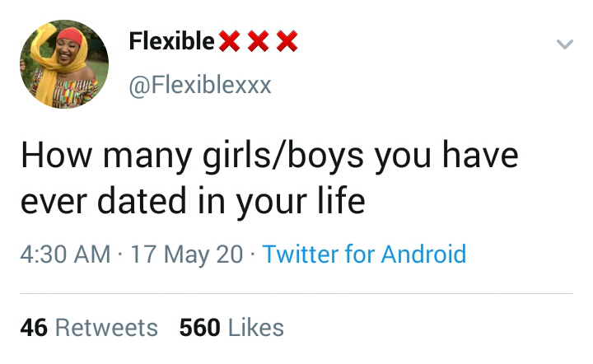Viewport: 593px width, 364px height.
Task: Click the Twitter for Android source link
Action: pos(364,254)
